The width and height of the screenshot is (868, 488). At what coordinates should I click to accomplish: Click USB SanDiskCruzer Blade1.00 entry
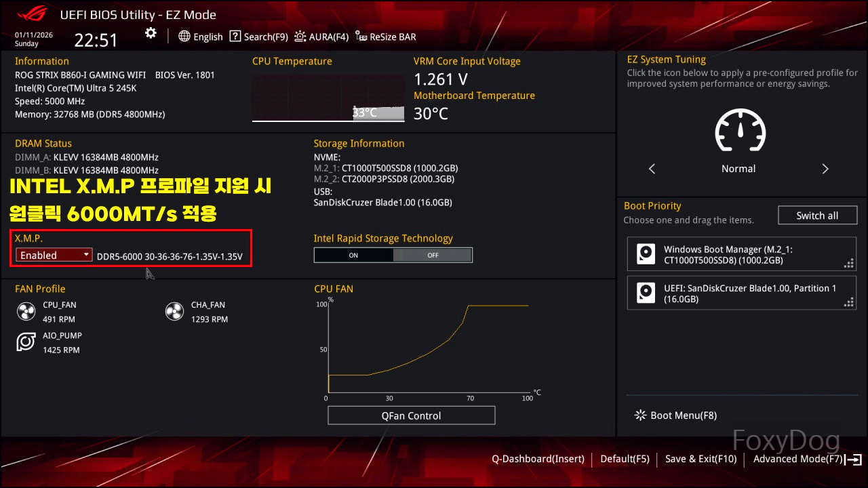pyautogui.click(x=383, y=203)
